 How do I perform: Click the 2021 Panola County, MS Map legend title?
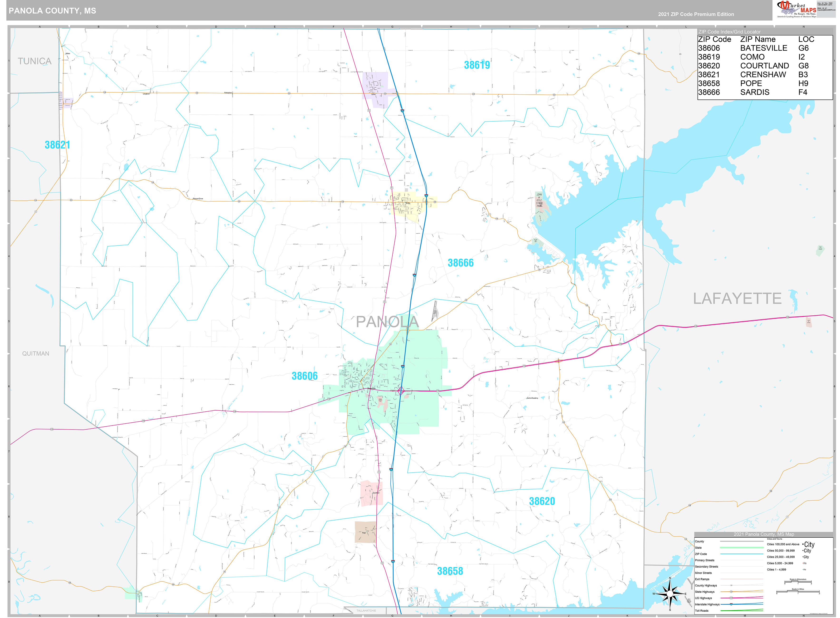pyautogui.click(x=764, y=534)
